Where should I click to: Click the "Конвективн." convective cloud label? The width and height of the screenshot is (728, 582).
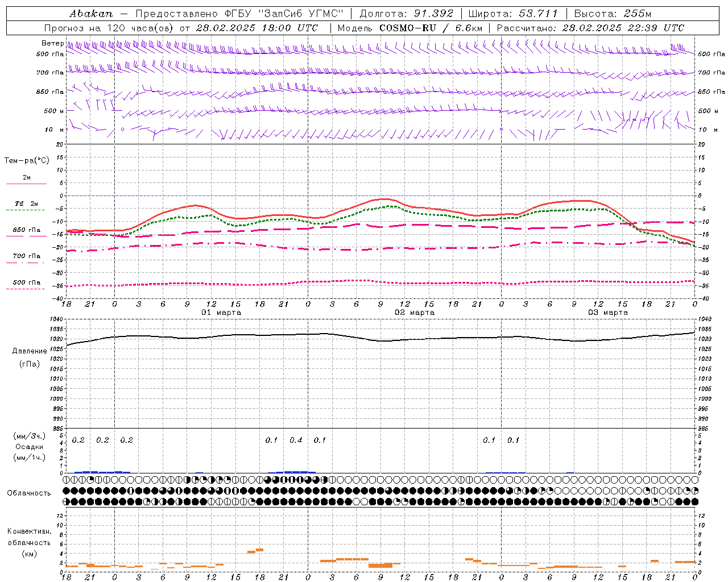pyautogui.click(x=30, y=531)
